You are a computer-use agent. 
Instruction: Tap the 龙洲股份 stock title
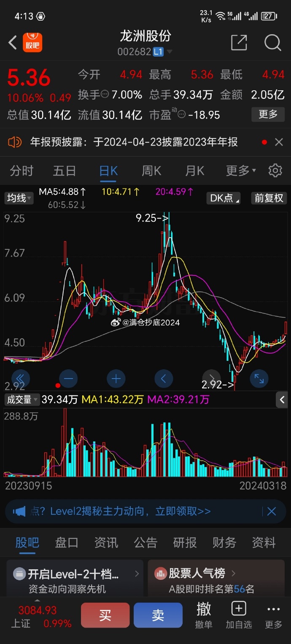pyautogui.click(x=145, y=36)
